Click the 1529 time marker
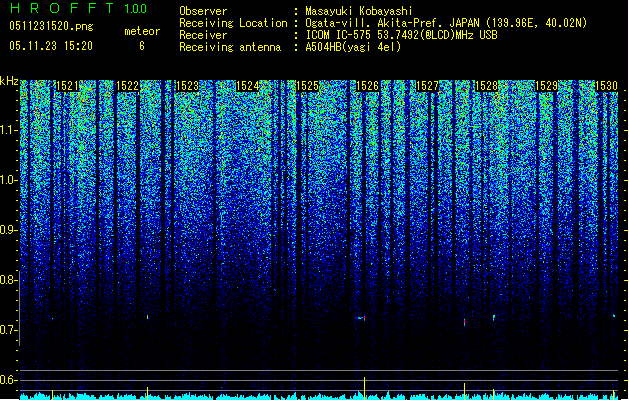Viewport: 629px width, 400px height. point(547,86)
